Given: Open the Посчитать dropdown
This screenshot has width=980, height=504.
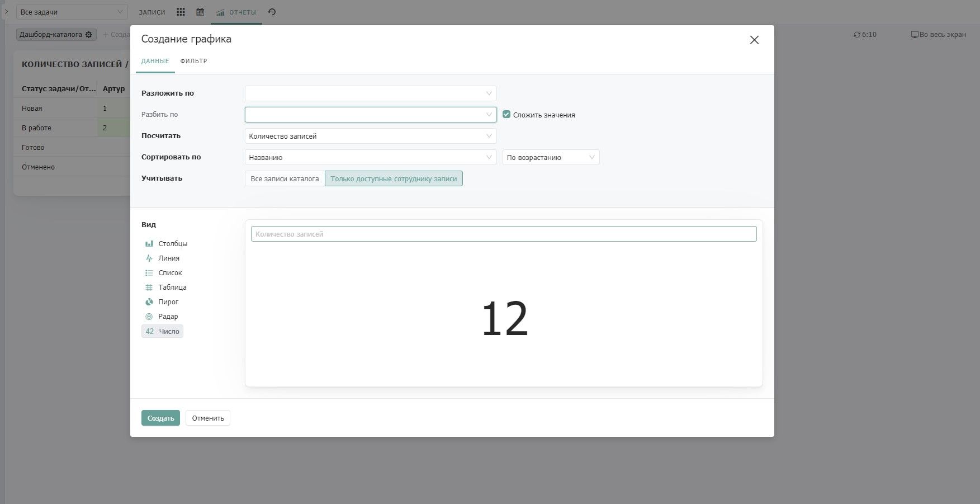Looking at the screenshot, I should point(371,136).
